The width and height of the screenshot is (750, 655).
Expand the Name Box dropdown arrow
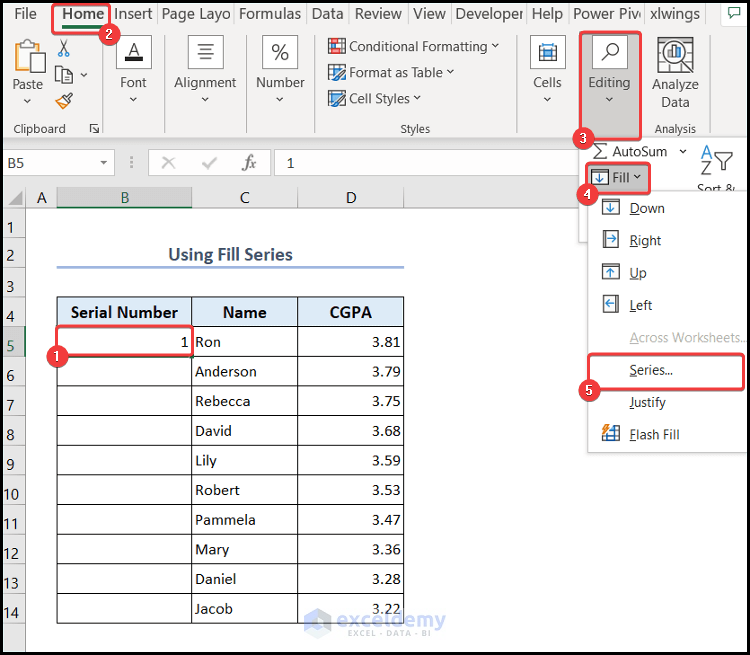[x=104, y=163]
